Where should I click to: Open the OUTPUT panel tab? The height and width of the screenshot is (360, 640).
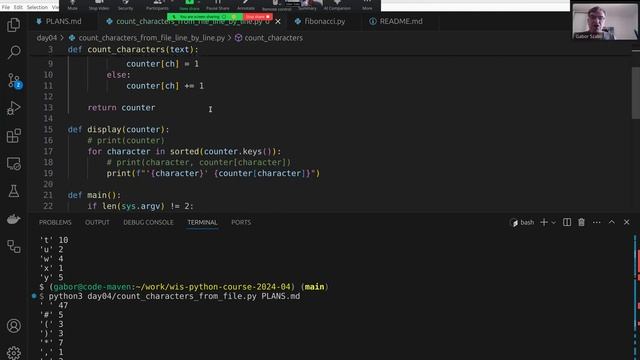tap(97, 222)
